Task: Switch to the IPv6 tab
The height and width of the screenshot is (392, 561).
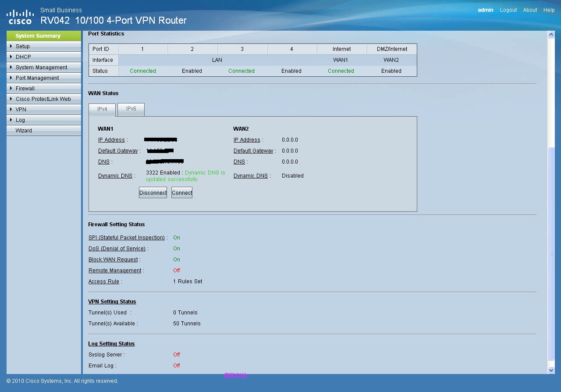Action: click(x=131, y=109)
